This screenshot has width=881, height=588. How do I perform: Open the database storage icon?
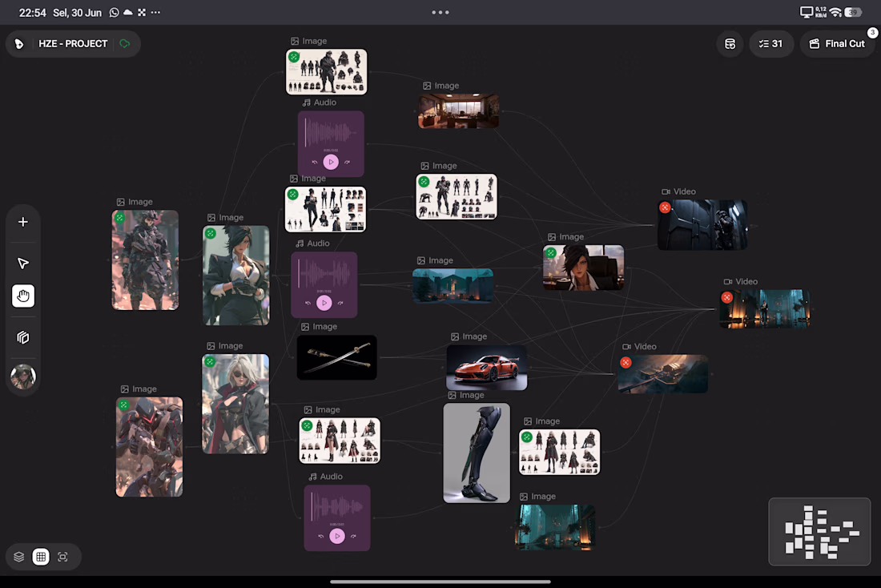730,44
